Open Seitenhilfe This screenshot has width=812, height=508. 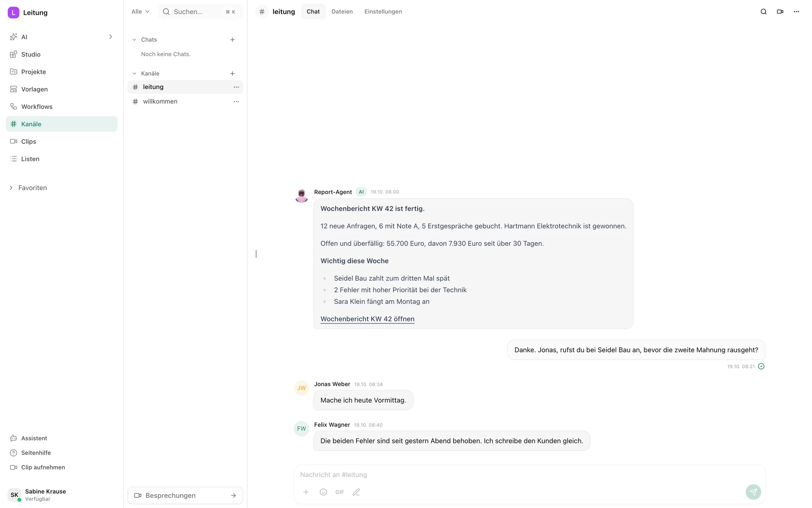30,453
